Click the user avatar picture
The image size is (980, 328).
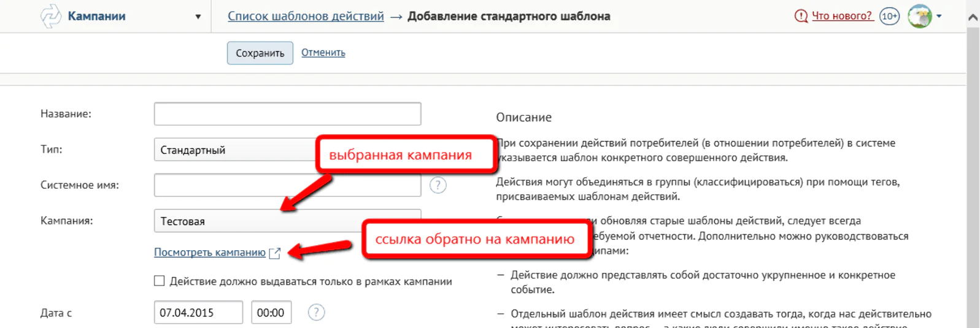[919, 16]
